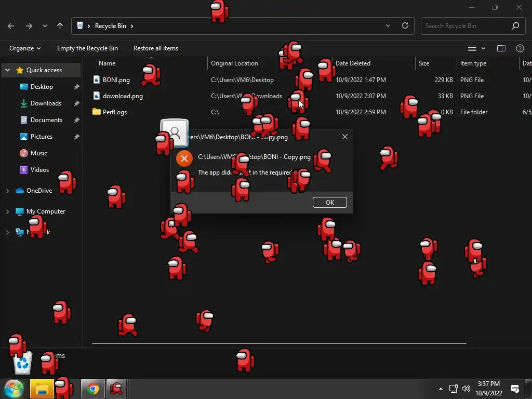Open the Organize menu
This screenshot has width=532, height=399.
[x=25, y=48]
